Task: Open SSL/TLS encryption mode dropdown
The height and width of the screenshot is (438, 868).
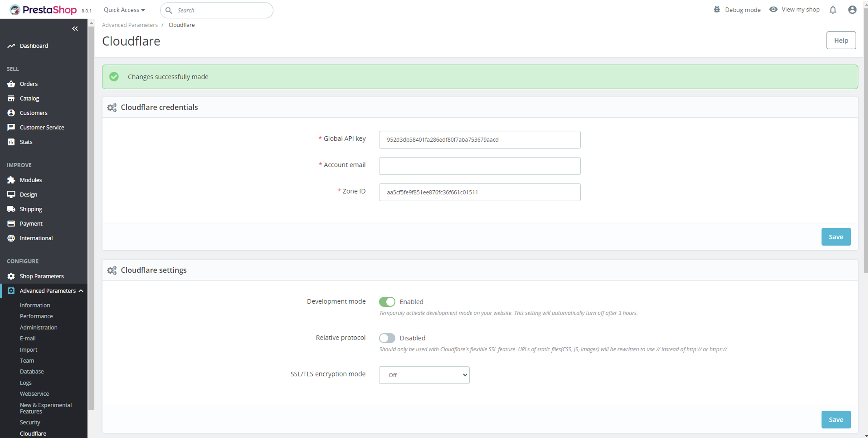Action: tap(424, 375)
